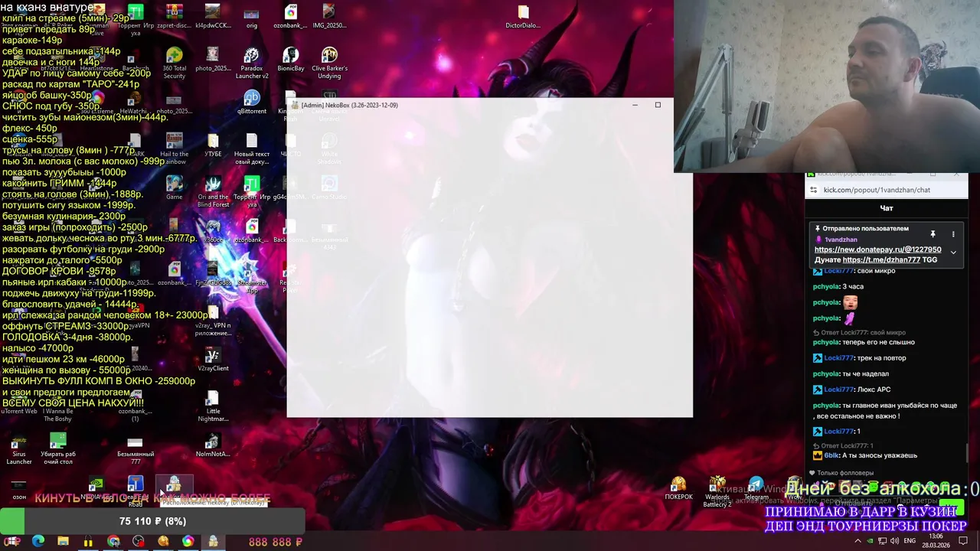Open the orig image file icon
980x551 pixels.
(x=252, y=17)
